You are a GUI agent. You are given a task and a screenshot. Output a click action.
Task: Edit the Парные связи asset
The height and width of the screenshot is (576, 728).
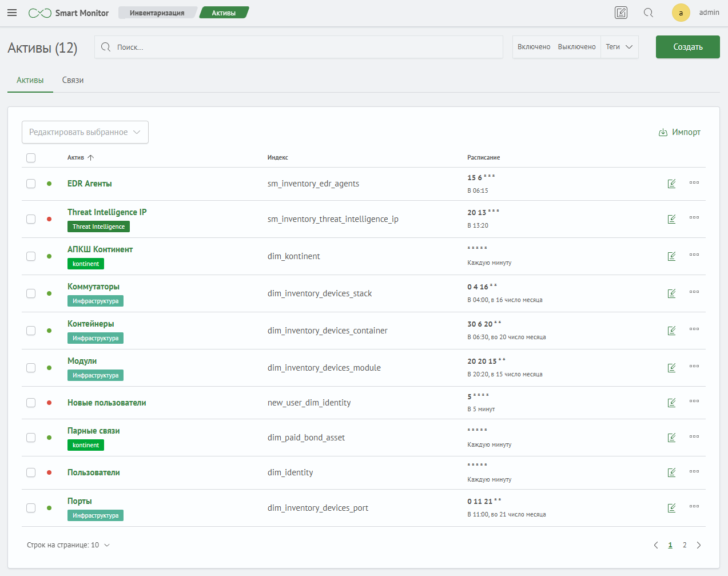[x=672, y=438]
